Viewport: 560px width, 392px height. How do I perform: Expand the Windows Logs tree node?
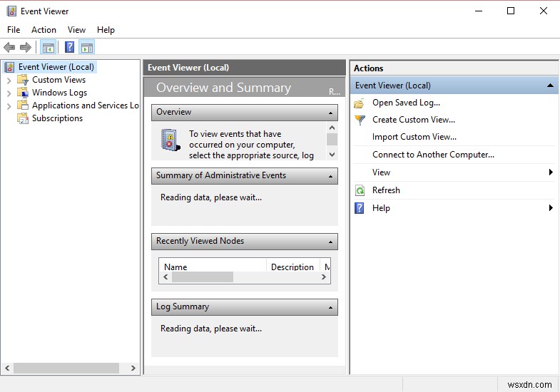click(9, 93)
